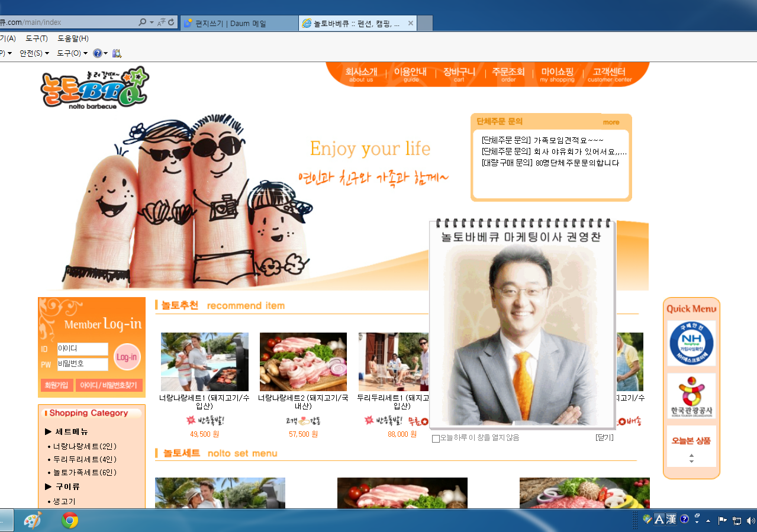Click the PW 비밀번호 input field

coord(83,364)
